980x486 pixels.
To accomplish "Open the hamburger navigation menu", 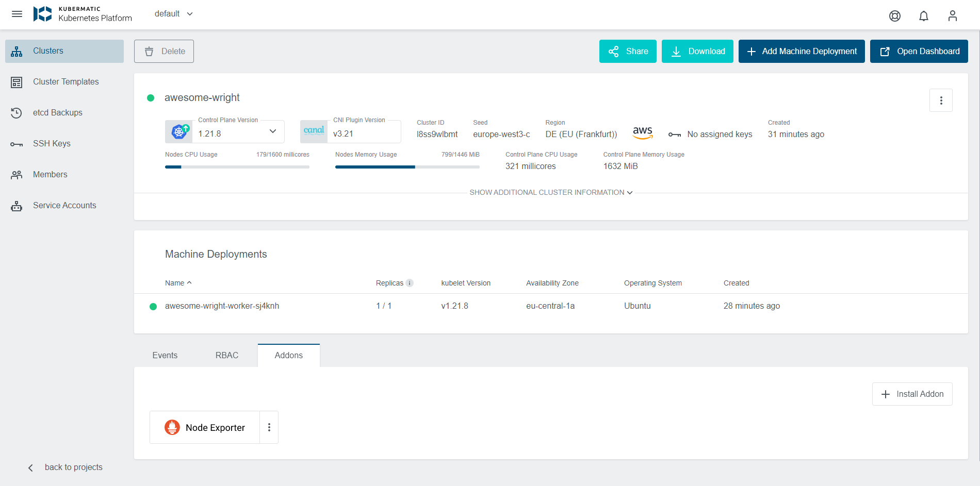I will click(x=17, y=14).
